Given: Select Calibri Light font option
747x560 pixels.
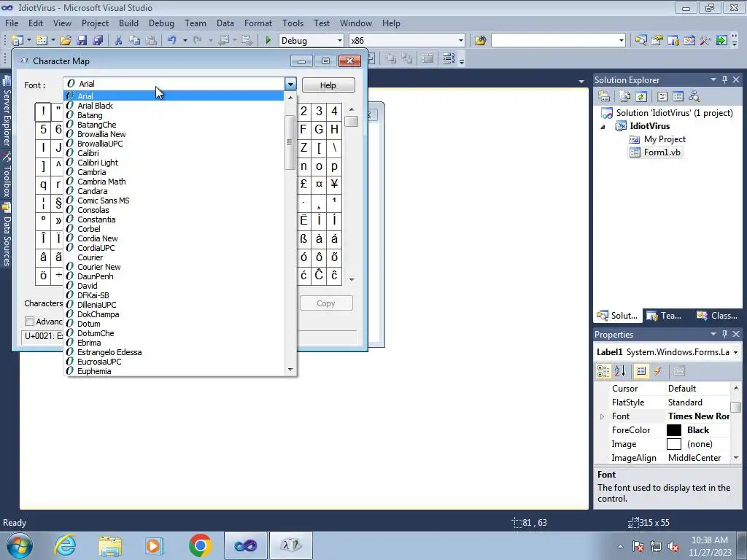Looking at the screenshot, I should point(98,163).
